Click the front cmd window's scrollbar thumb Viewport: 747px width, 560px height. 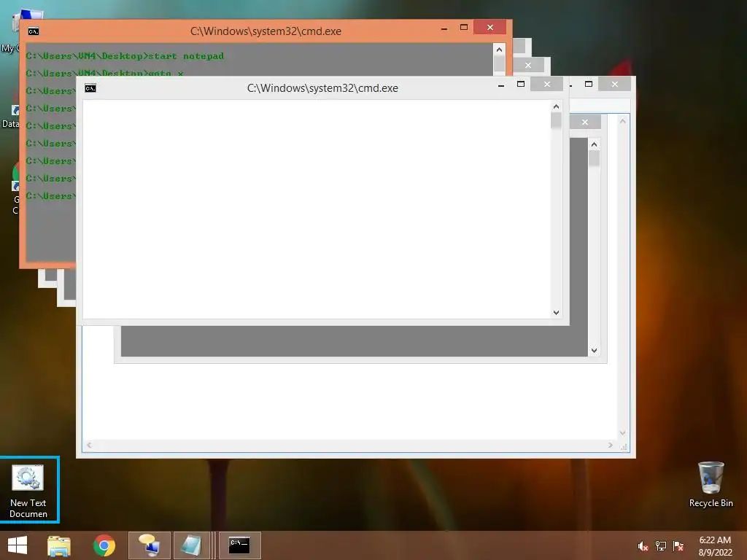[556, 120]
